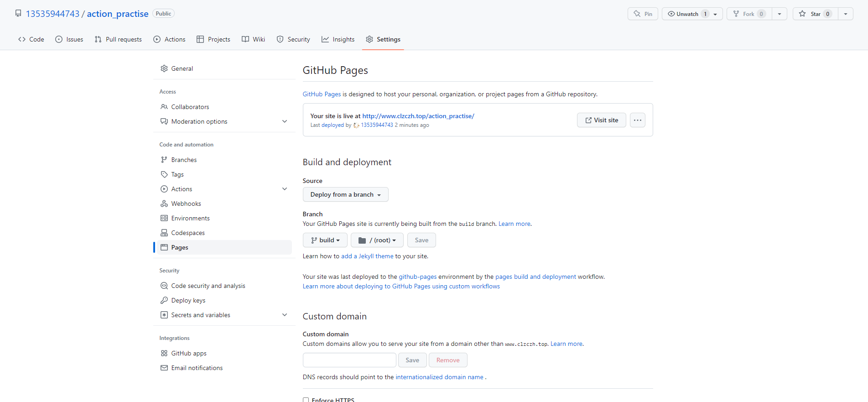Viewport: 868px width, 402px height.
Task: Click the Secrets and variables asterisk icon
Action: (164, 315)
